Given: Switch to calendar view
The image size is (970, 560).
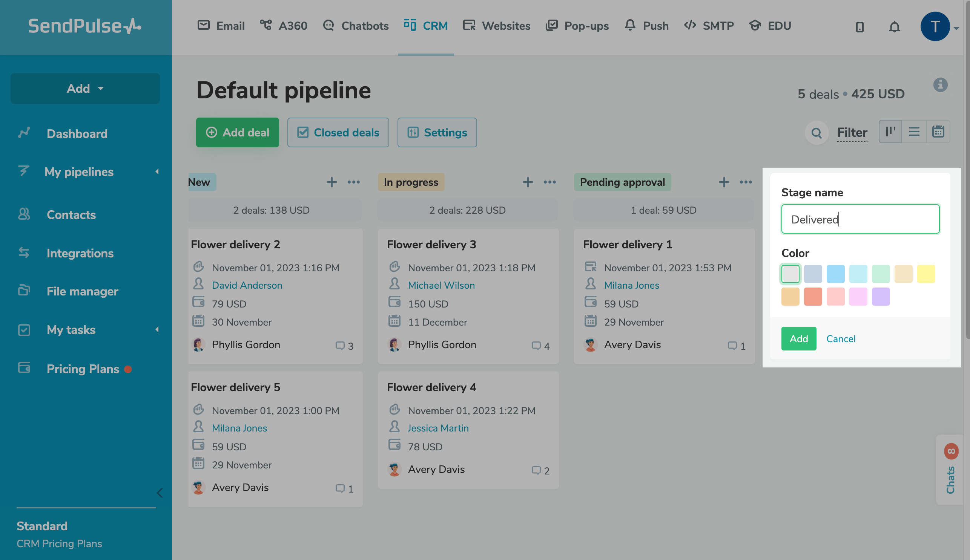Looking at the screenshot, I should coord(938,132).
